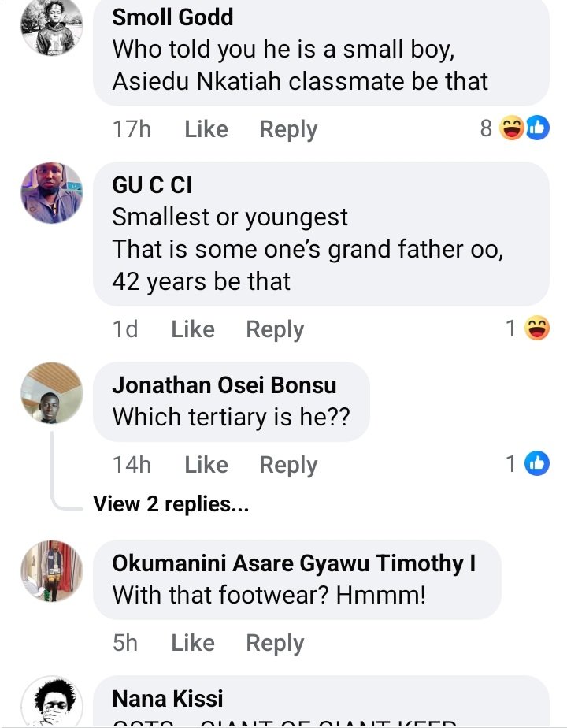Click the thumbs-up reaction icon on Jonathan's comment
The image size is (567, 728).
pyautogui.click(x=536, y=465)
